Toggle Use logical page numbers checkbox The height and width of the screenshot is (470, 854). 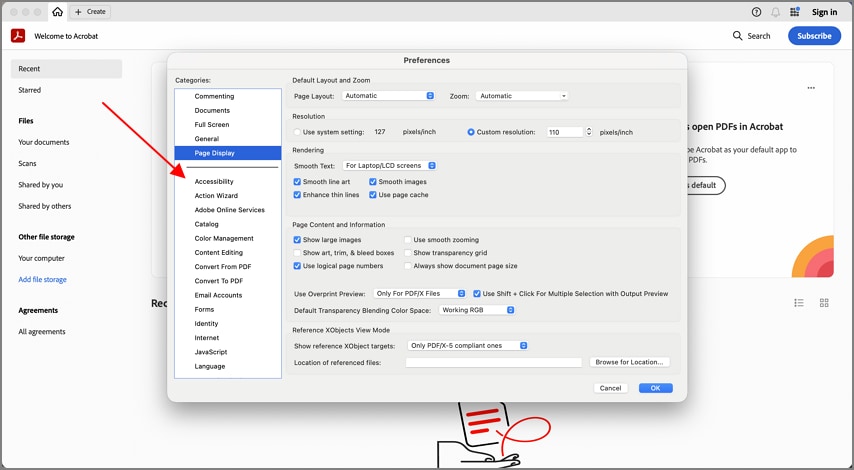[x=297, y=266]
